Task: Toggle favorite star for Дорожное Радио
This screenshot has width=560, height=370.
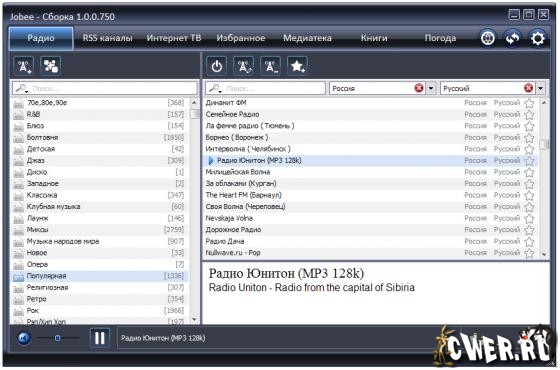Action: [529, 230]
